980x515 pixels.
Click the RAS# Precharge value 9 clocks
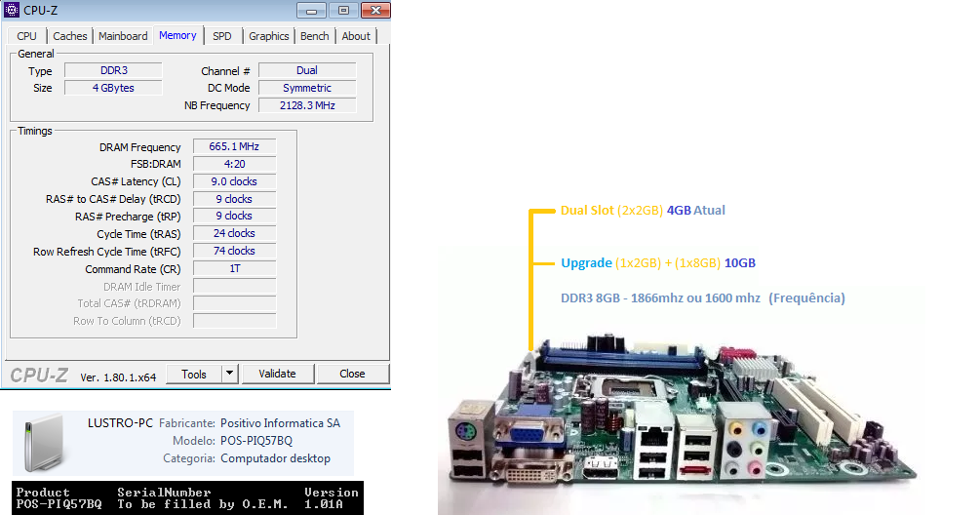coord(234,217)
